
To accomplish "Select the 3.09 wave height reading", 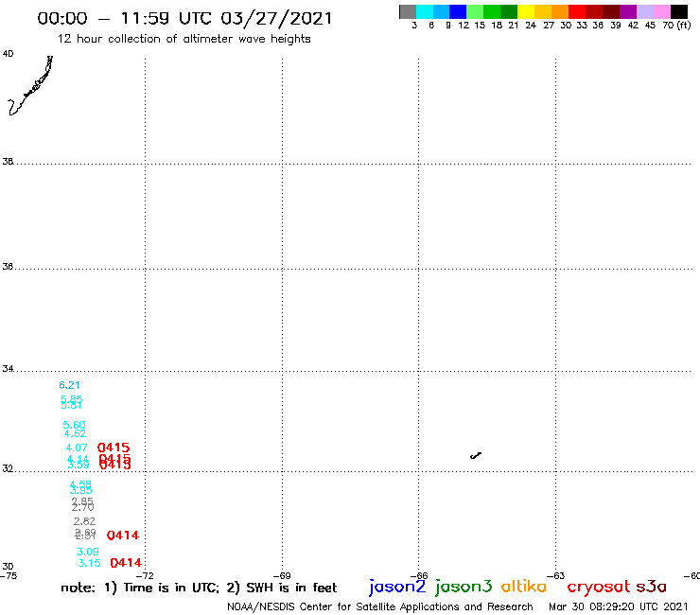I will (88, 552).
